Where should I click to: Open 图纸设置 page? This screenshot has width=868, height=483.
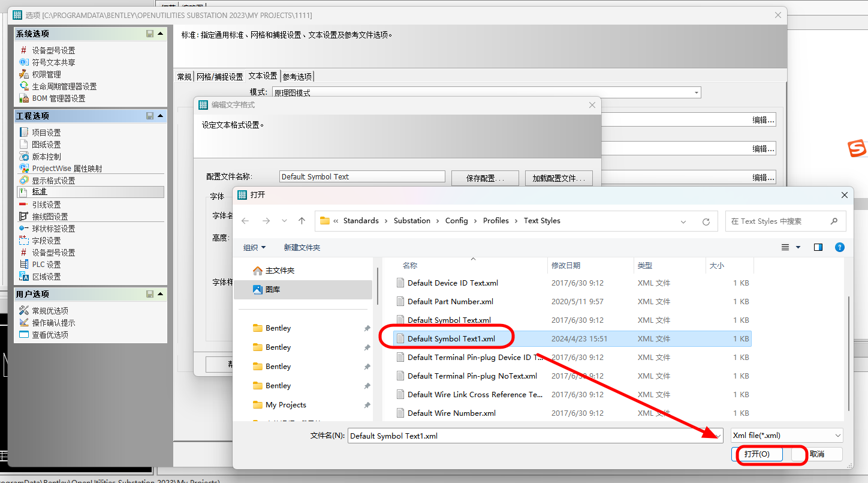pos(46,145)
